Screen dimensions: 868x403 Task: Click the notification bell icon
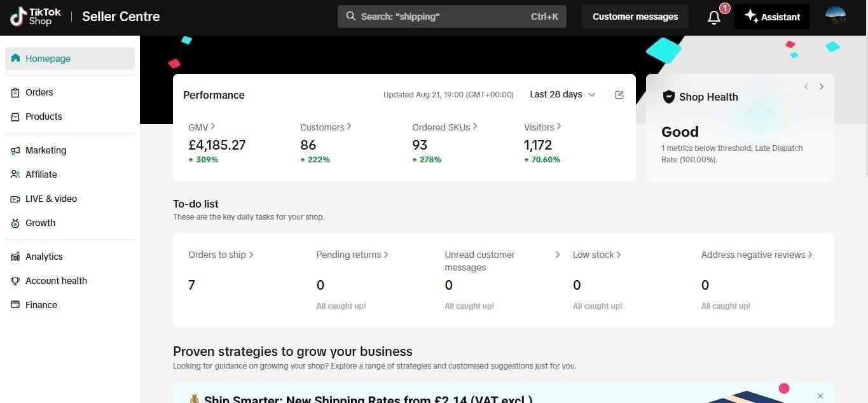coord(714,17)
